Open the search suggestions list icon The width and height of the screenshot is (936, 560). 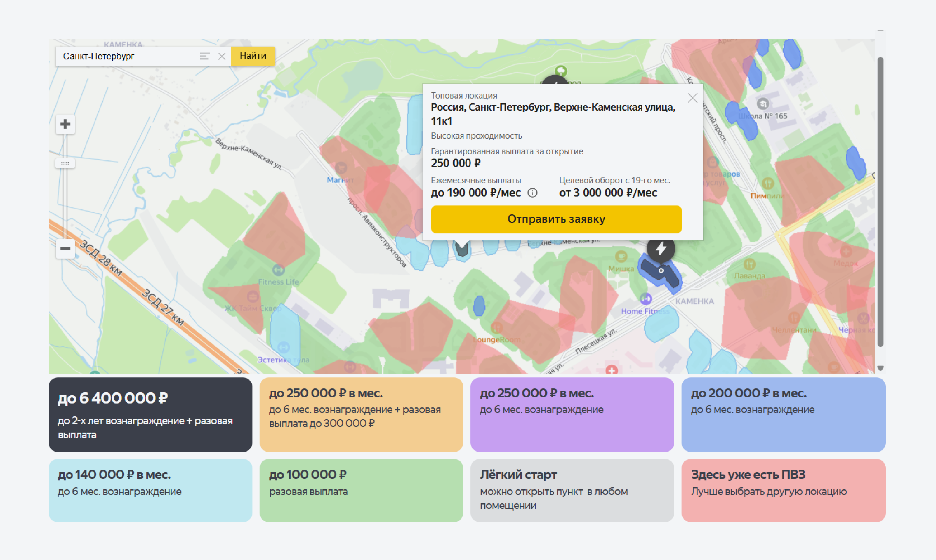point(204,56)
